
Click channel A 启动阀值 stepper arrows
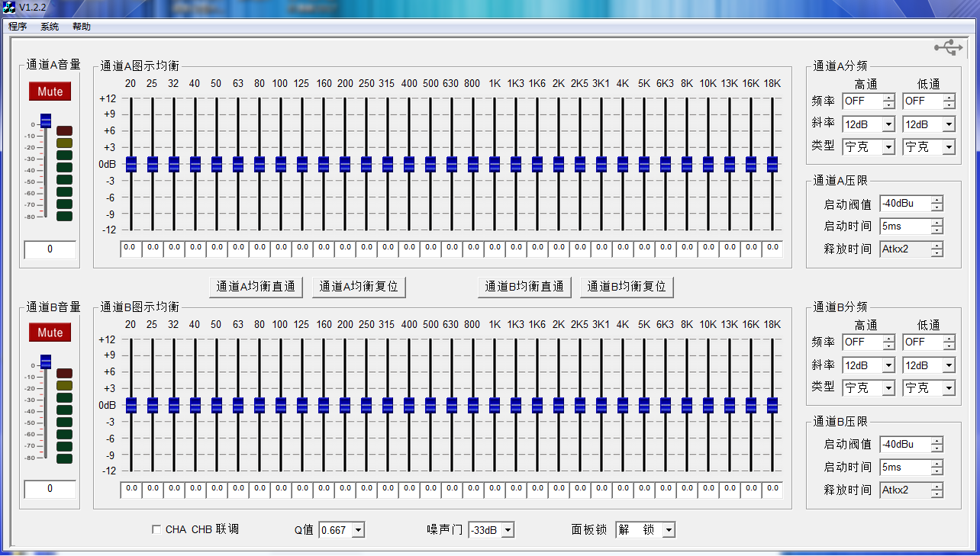point(937,204)
